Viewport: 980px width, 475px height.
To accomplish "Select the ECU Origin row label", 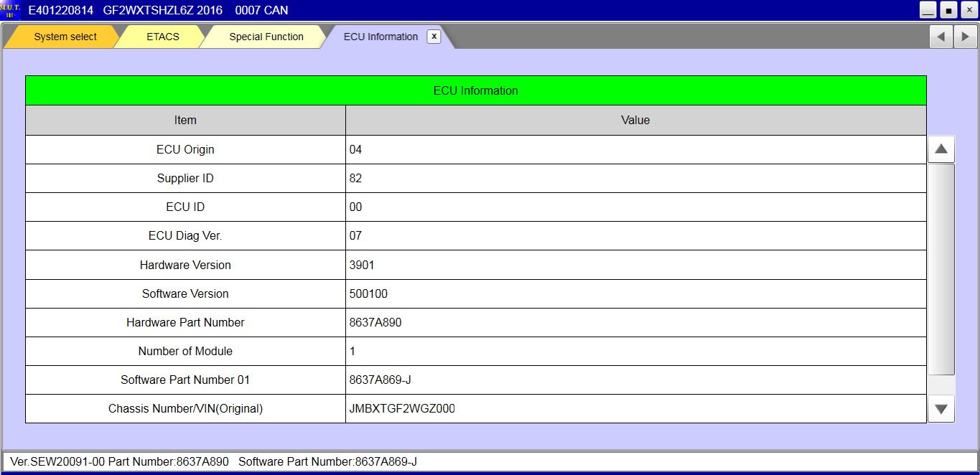I will click(x=185, y=150).
